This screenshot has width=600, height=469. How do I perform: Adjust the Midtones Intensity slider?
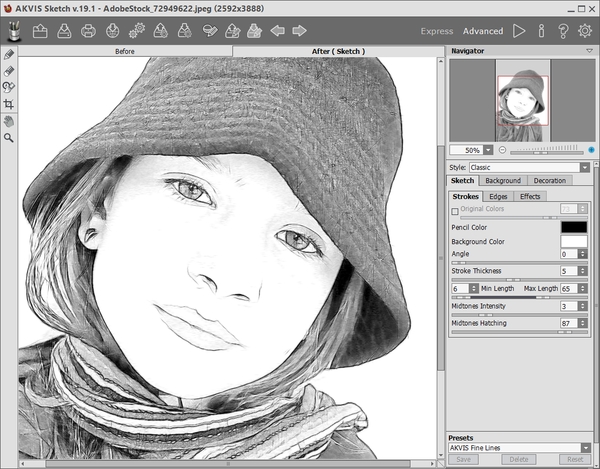[520, 315]
